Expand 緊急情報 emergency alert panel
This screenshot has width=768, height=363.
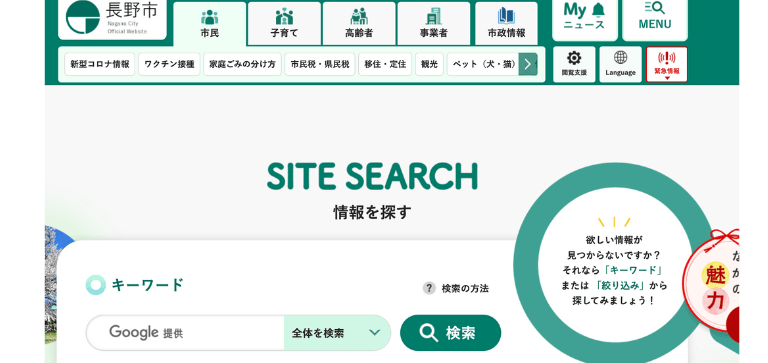point(667,64)
